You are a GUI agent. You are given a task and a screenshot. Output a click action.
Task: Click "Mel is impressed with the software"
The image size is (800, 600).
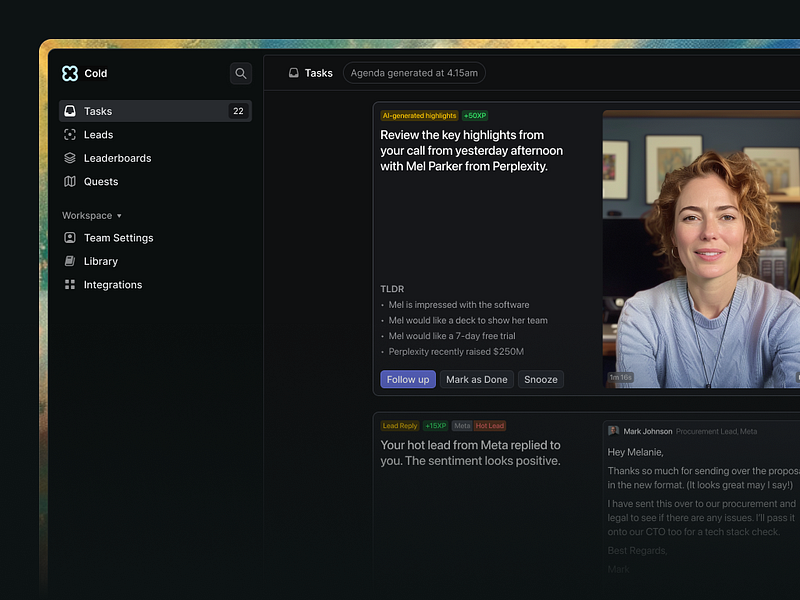pos(459,305)
